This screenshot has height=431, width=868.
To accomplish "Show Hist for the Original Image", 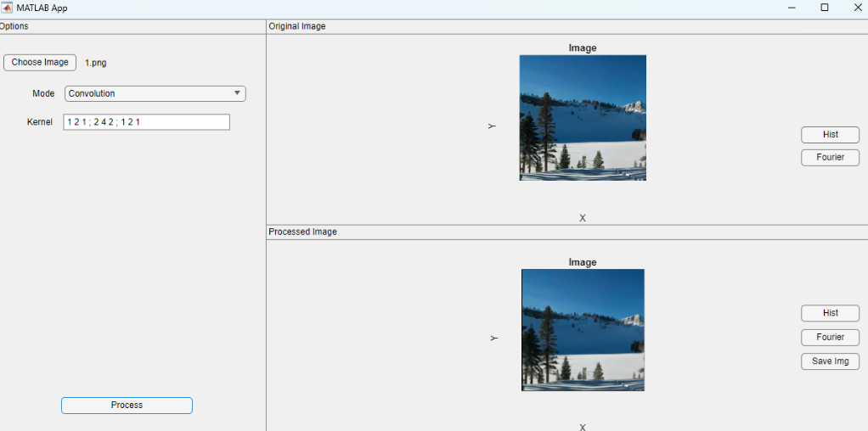I will [830, 134].
